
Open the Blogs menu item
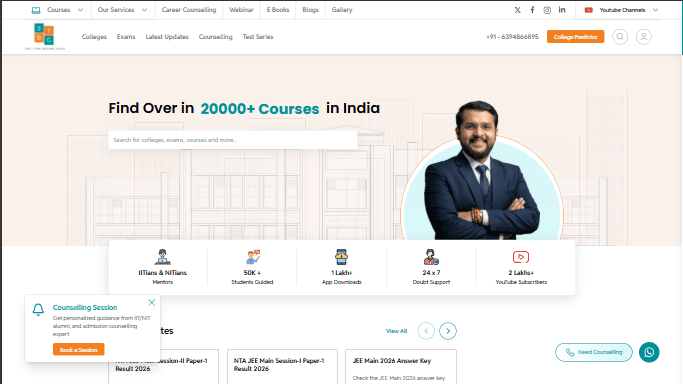(311, 10)
